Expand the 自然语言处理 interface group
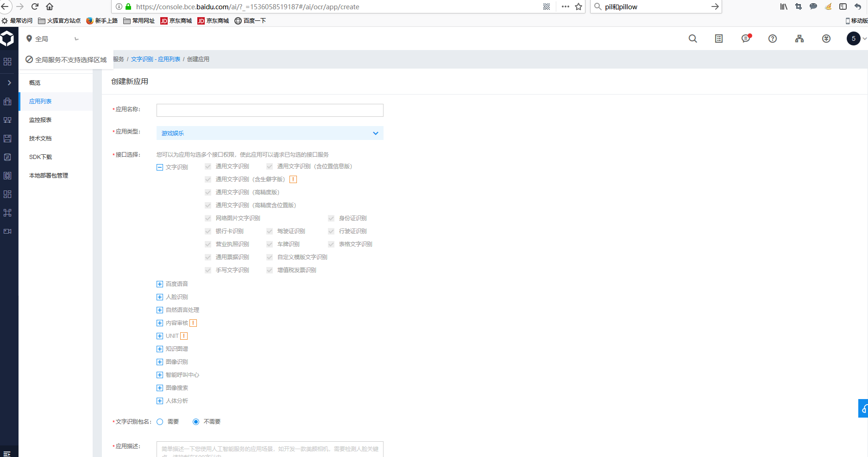The image size is (868, 457). tap(160, 310)
